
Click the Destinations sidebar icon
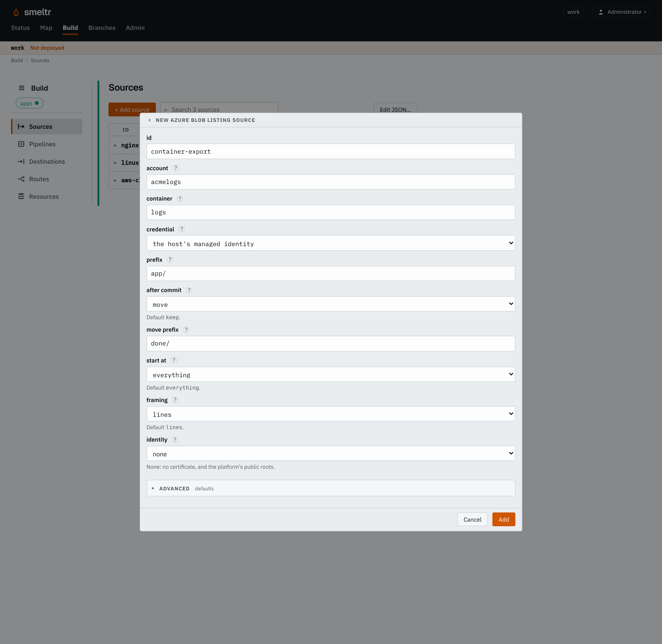pos(21,162)
